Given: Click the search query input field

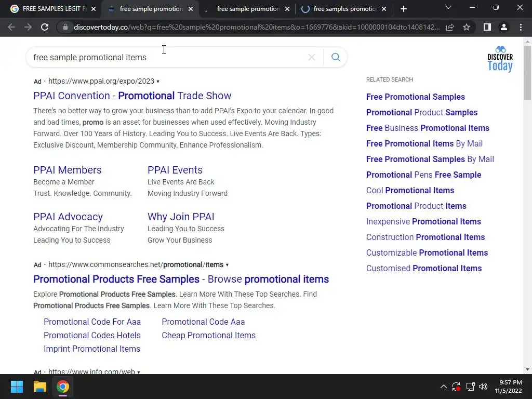Looking at the screenshot, I should click(x=168, y=57).
